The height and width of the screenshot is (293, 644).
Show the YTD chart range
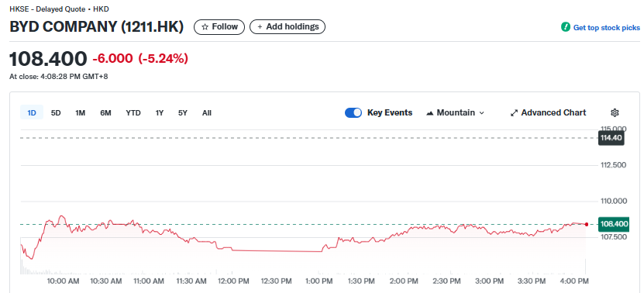pos(133,112)
